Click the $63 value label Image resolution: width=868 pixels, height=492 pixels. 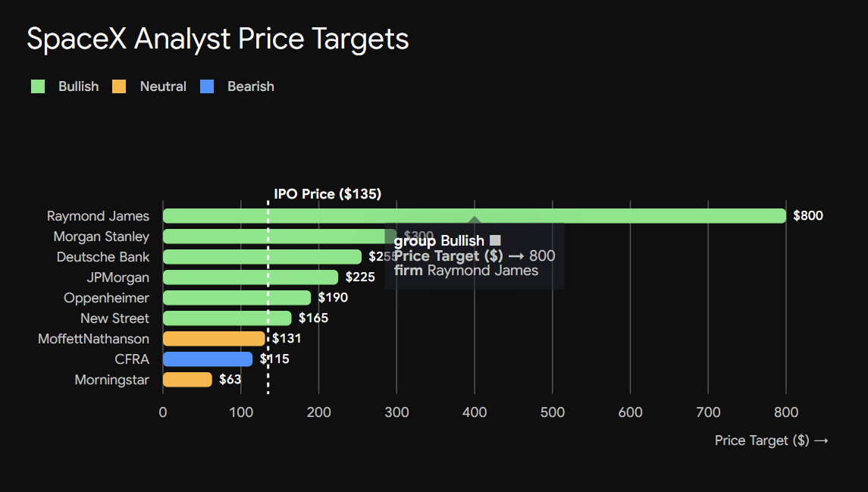230,380
